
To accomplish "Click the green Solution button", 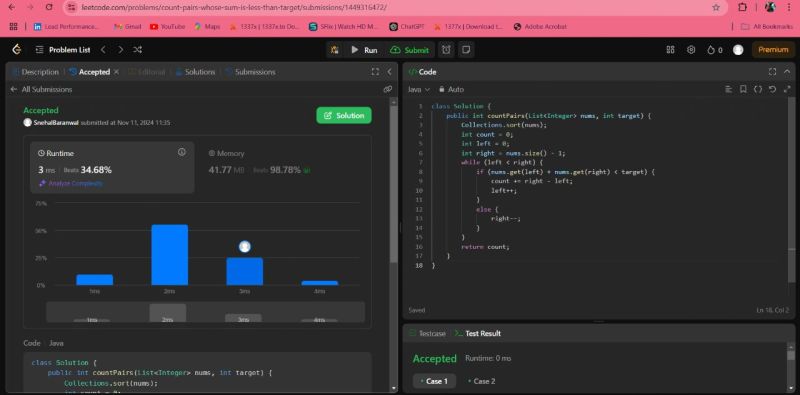I will coord(344,115).
